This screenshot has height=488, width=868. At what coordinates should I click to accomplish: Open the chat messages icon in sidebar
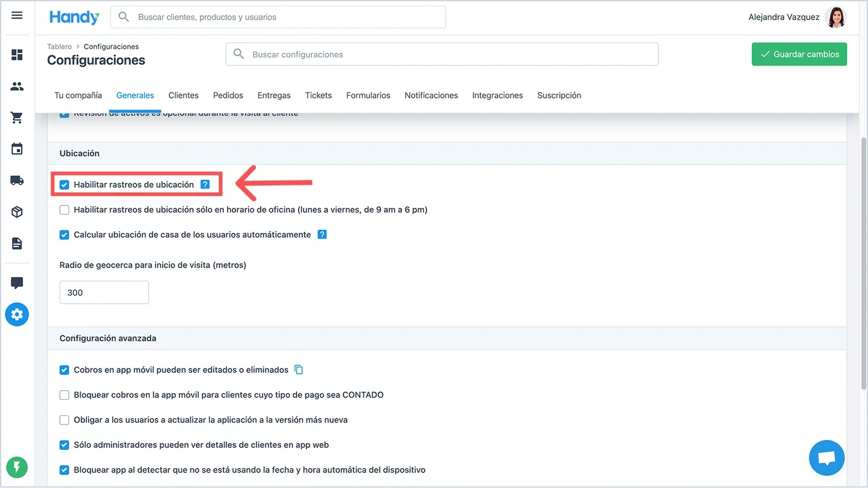pos(17,283)
